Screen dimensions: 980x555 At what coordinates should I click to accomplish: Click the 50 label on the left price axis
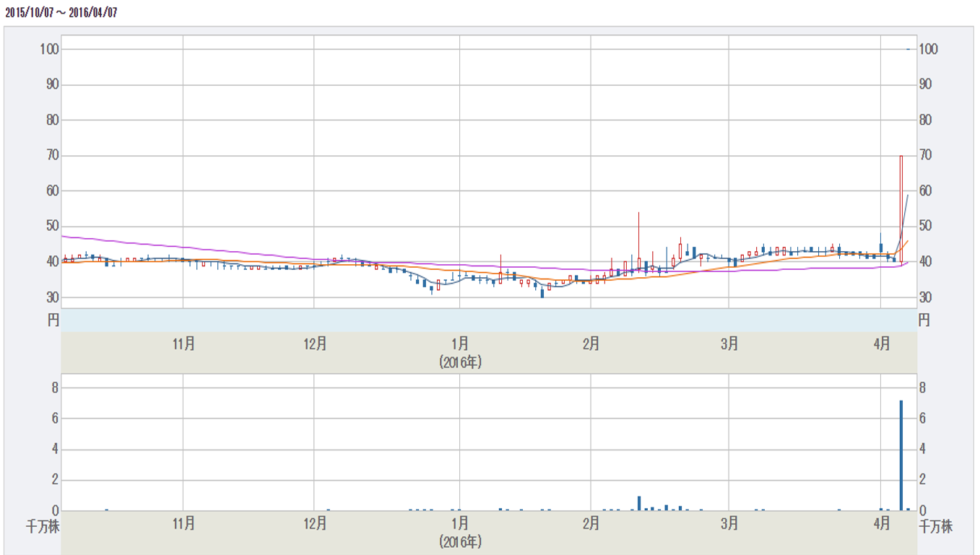click(x=53, y=226)
